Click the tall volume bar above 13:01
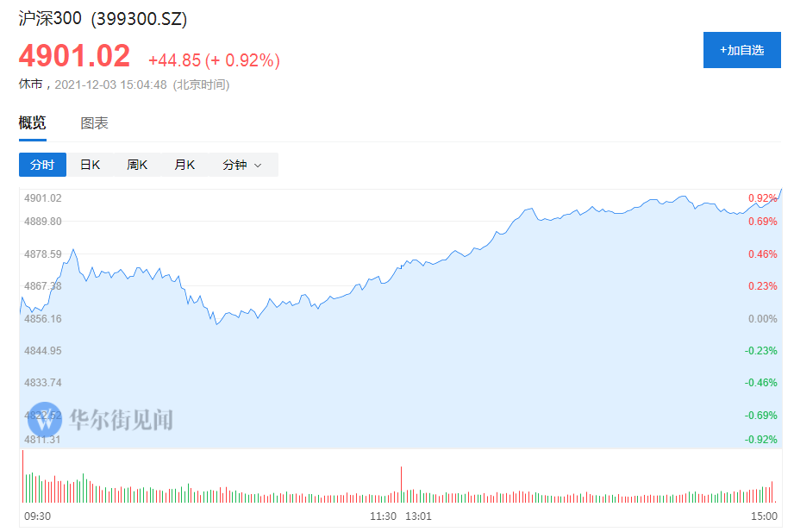Image resolution: width=794 pixels, height=532 pixels. tap(402, 484)
